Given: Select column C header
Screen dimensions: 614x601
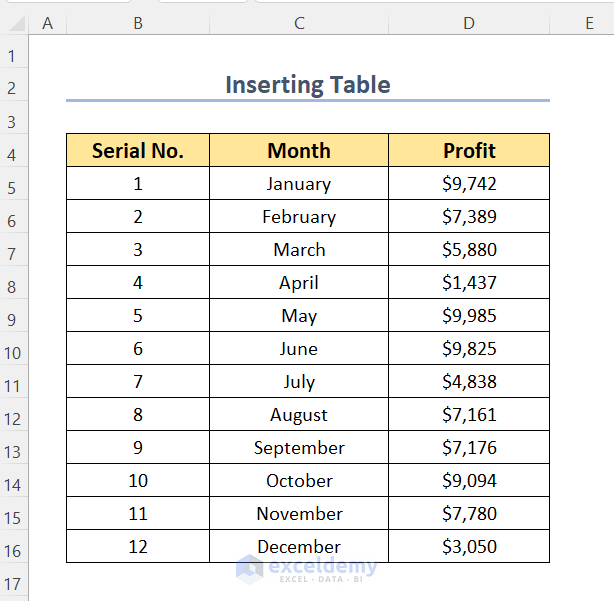Looking at the screenshot, I should coord(299,23).
